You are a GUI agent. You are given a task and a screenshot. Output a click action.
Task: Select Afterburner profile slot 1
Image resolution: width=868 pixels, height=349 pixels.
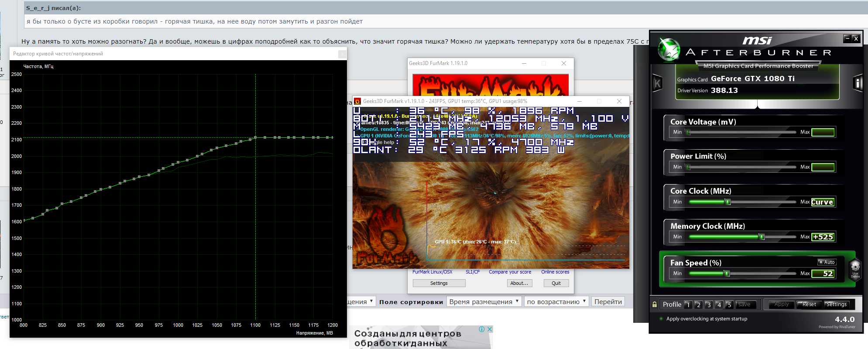click(688, 305)
